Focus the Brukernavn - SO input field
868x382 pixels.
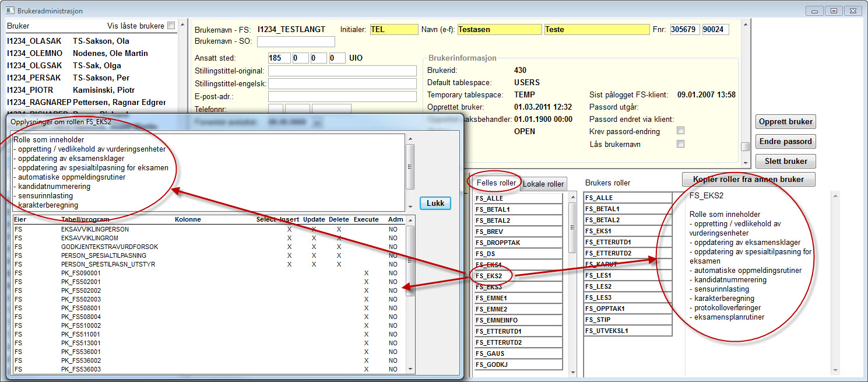[x=296, y=41]
